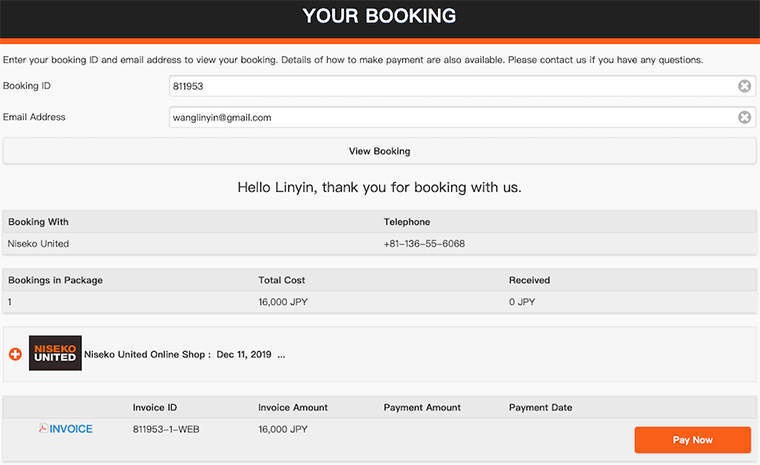Viewport: 760px width, 465px height.
Task: Click the Pay Now button
Action: tap(693, 440)
